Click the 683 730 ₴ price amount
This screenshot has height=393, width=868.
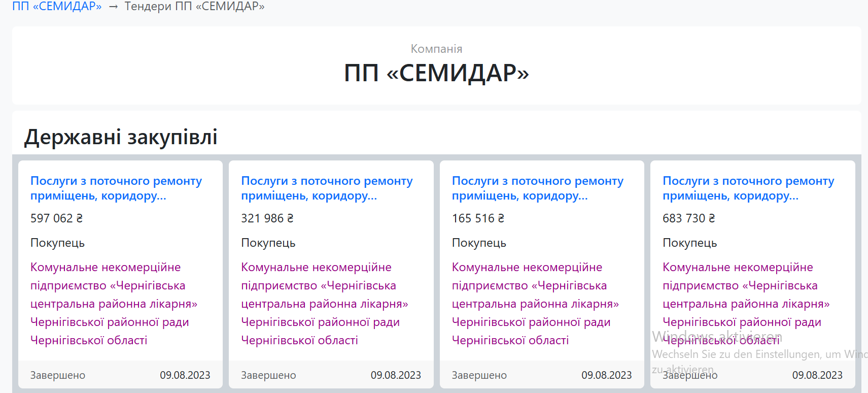688,218
